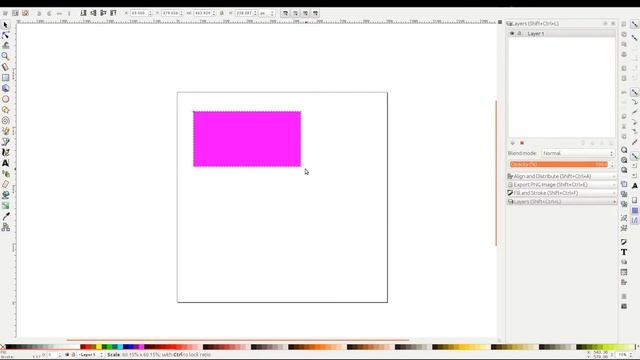This screenshot has width=640, height=360.
Task: Pick the magenta swatch in palette
Action: (141, 347)
